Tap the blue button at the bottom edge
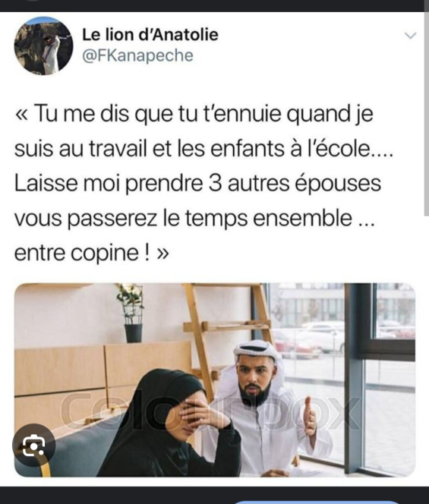The image size is (429, 504). coord(317,502)
